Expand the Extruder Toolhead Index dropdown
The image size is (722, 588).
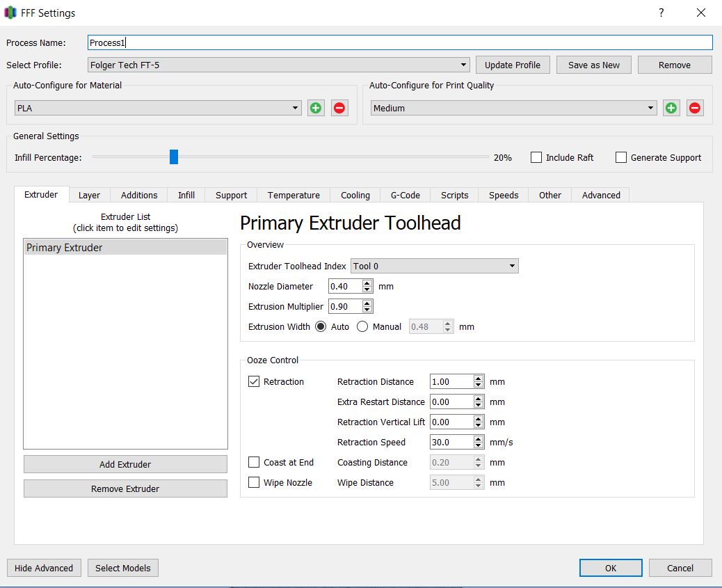435,266
